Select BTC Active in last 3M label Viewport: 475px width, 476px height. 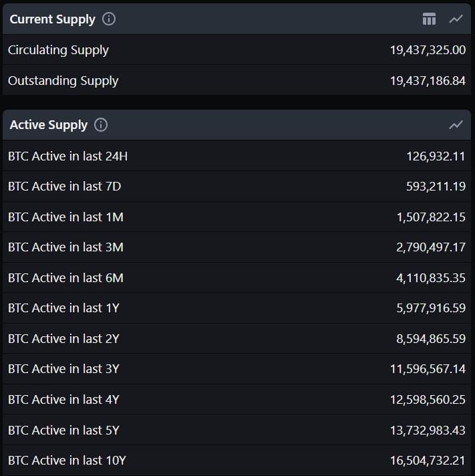pos(65,247)
